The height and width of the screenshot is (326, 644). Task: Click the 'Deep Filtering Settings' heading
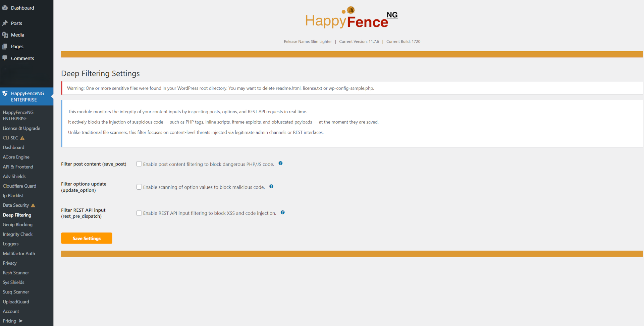pyautogui.click(x=100, y=73)
